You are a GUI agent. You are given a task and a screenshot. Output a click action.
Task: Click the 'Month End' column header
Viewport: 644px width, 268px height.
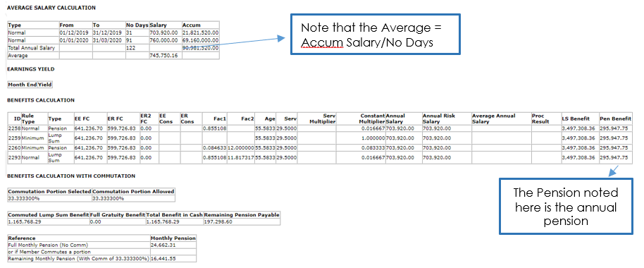(23, 85)
